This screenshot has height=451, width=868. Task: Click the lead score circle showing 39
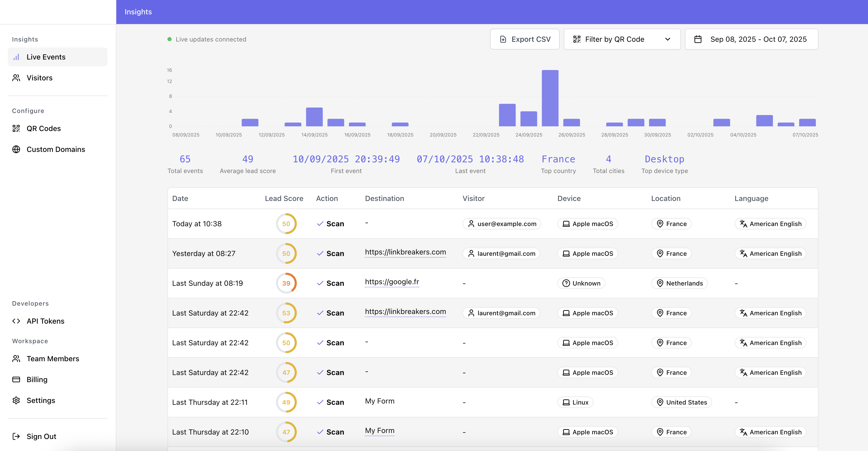tap(286, 283)
